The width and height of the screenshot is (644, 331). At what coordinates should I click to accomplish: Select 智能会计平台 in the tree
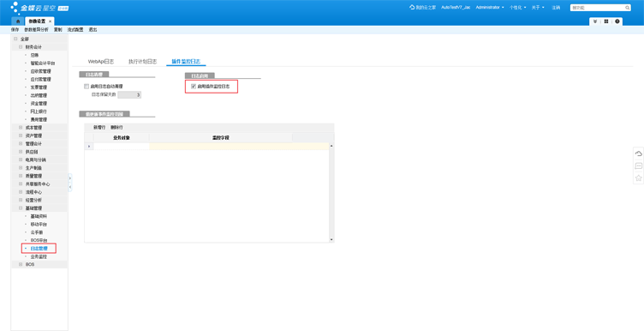(x=43, y=63)
